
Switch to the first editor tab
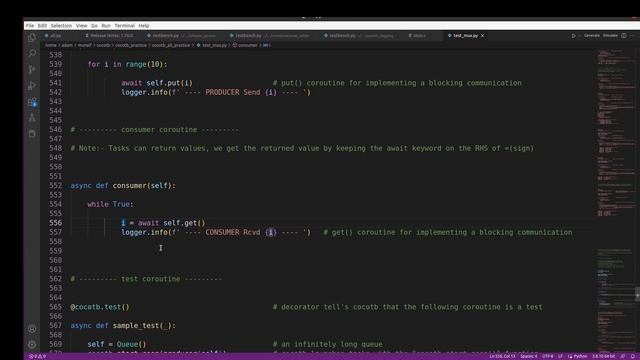pos(53,36)
